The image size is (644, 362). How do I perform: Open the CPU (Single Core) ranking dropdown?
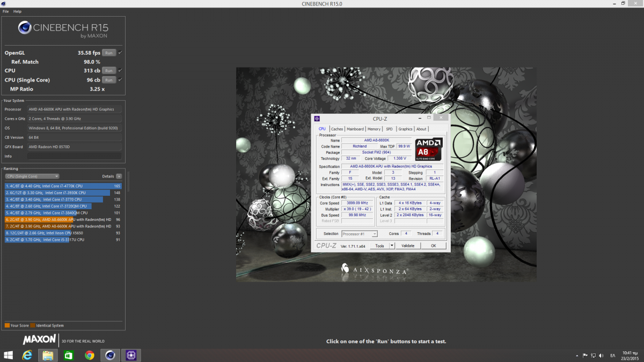click(x=32, y=176)
